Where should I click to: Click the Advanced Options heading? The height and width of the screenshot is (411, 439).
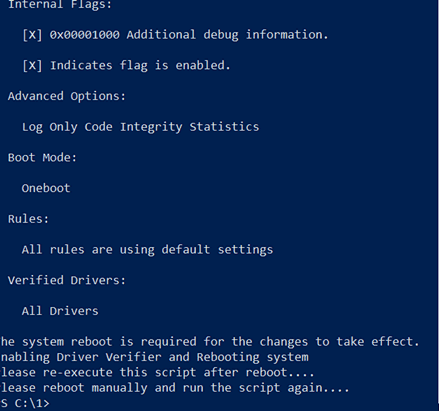tap(67, 96)
